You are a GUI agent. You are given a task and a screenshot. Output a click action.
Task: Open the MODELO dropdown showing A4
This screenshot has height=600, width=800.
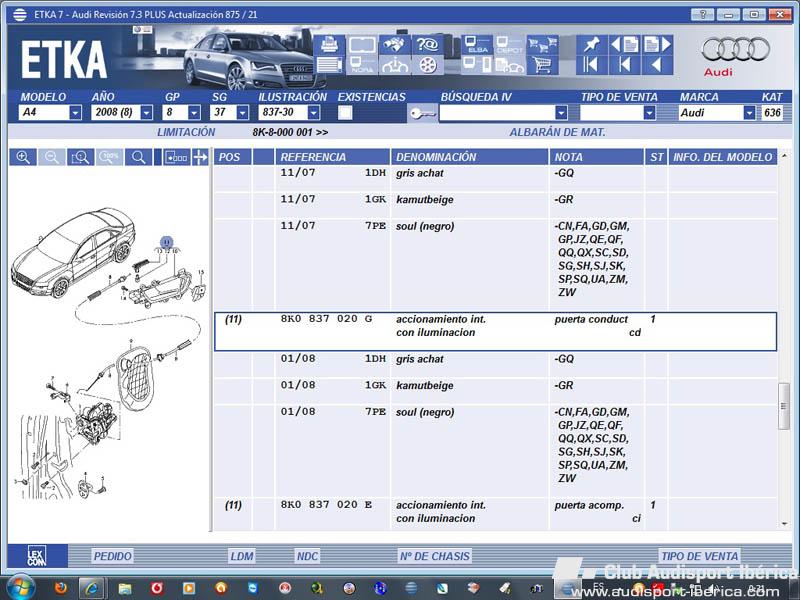[76, 113]
